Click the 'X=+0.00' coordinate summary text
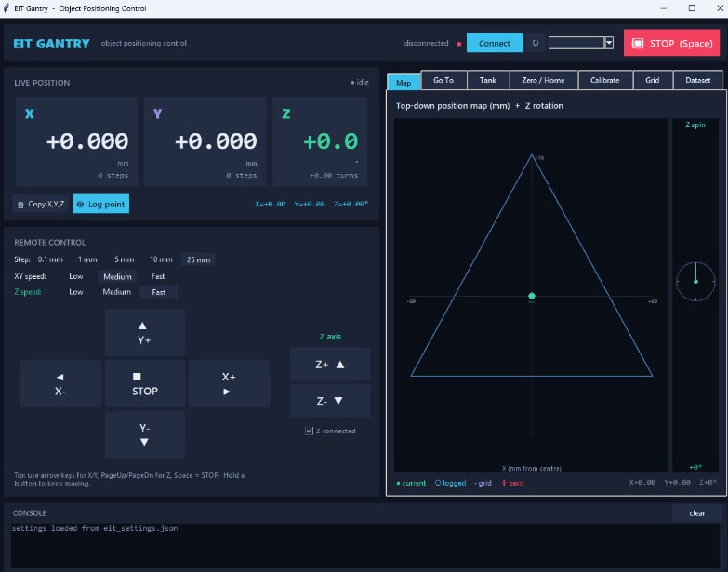 tap(271, 204)
